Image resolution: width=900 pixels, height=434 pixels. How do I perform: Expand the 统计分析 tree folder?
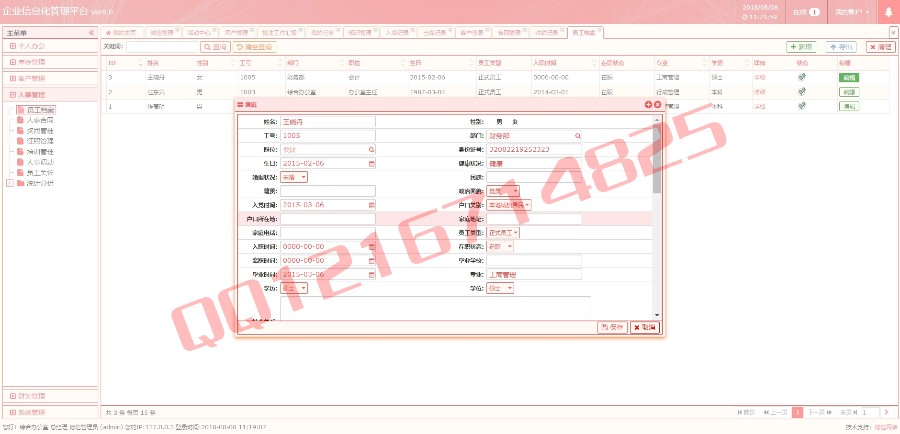pyautogui.click(x=9, y=183)
